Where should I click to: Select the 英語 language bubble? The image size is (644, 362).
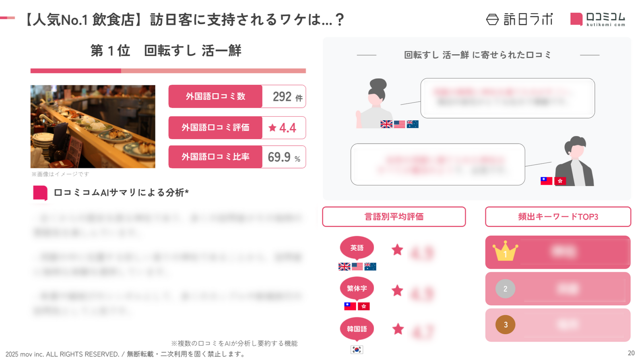pyautogui.click(x=357, y=247)
